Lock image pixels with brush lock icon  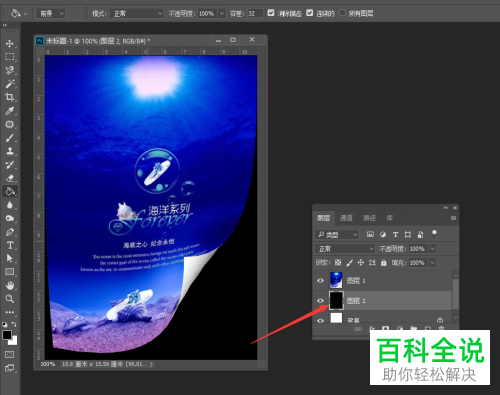pyautogui.click(x=349, y=263)
